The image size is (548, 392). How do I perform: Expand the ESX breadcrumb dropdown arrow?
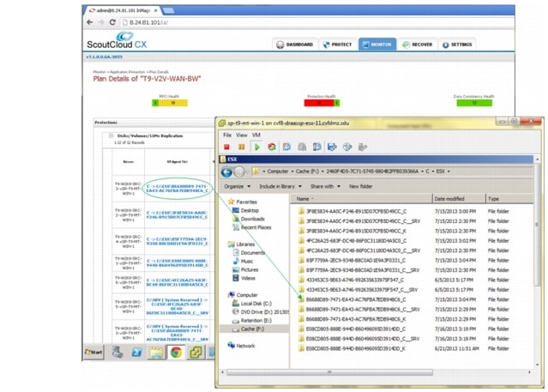(449, 172)
